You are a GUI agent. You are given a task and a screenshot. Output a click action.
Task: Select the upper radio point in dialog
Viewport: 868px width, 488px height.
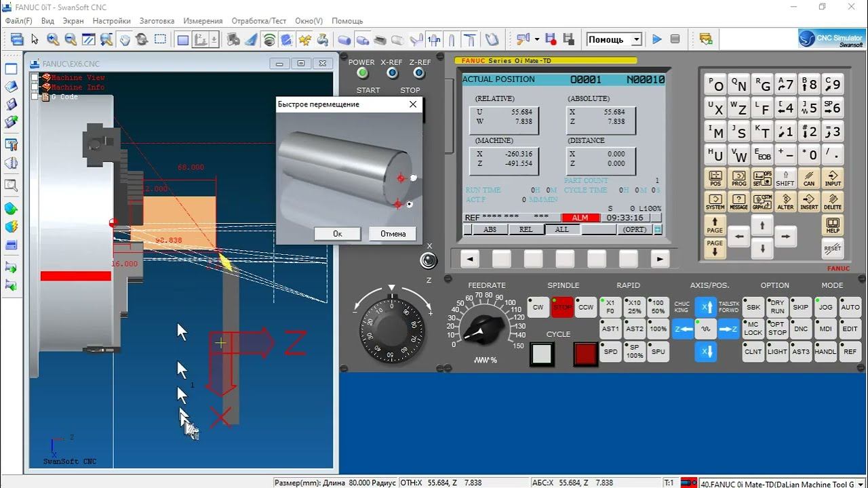413,178
